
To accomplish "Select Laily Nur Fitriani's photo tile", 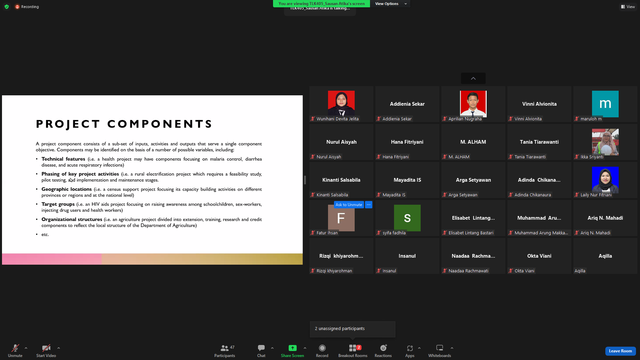I will 605,180.
